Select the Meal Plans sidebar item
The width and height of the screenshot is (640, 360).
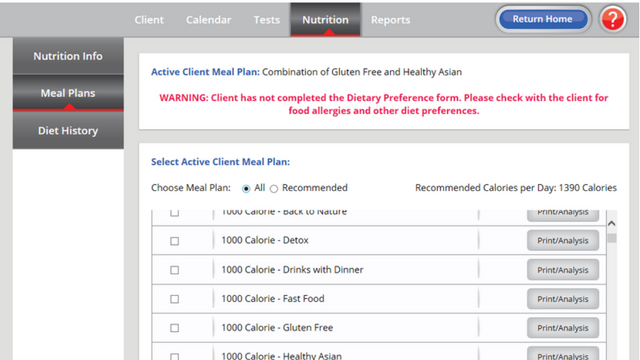coord(68,93)
